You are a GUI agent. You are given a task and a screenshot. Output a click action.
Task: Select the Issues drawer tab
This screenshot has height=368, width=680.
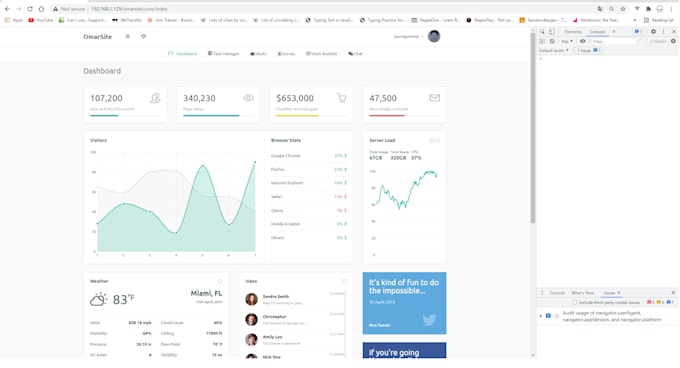(611, 293)
